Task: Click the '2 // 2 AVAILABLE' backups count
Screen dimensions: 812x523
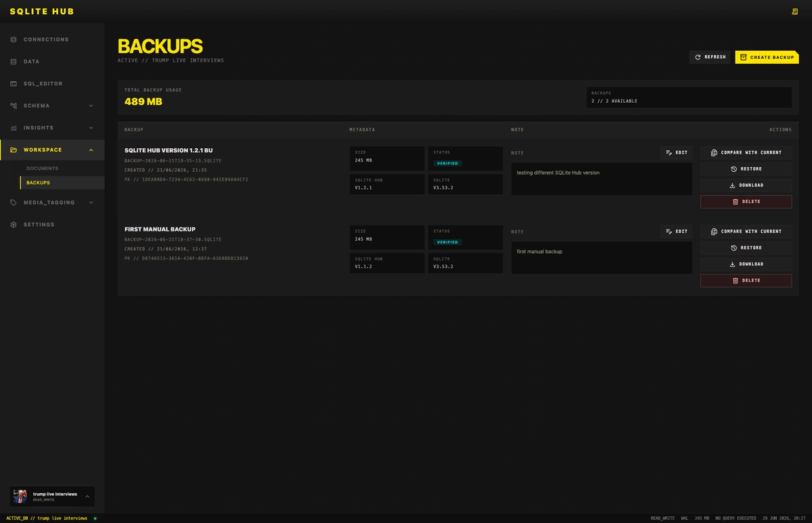Action: pos(614,101)
